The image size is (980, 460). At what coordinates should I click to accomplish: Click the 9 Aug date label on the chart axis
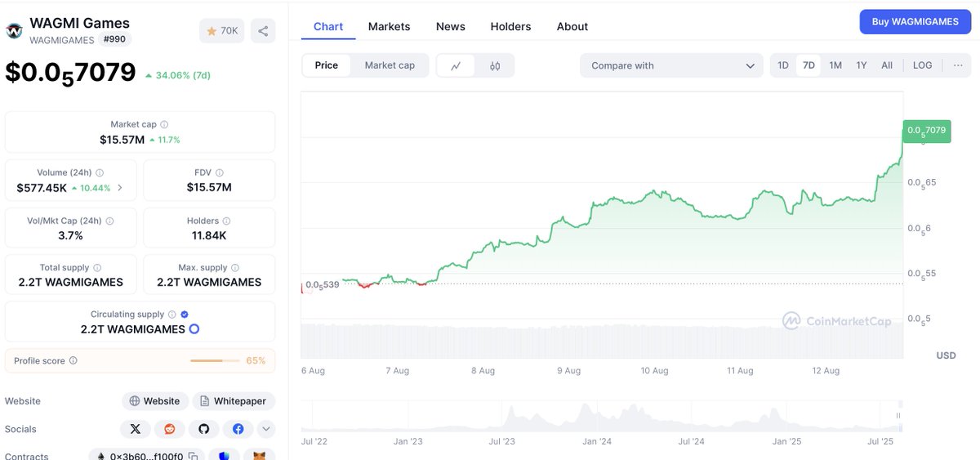(568, 370)
